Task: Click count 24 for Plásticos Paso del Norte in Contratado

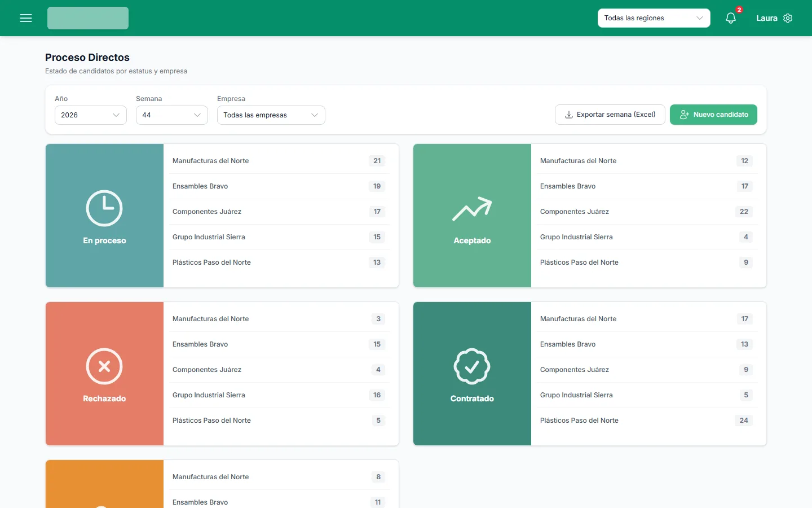Action: pos(744,421)
